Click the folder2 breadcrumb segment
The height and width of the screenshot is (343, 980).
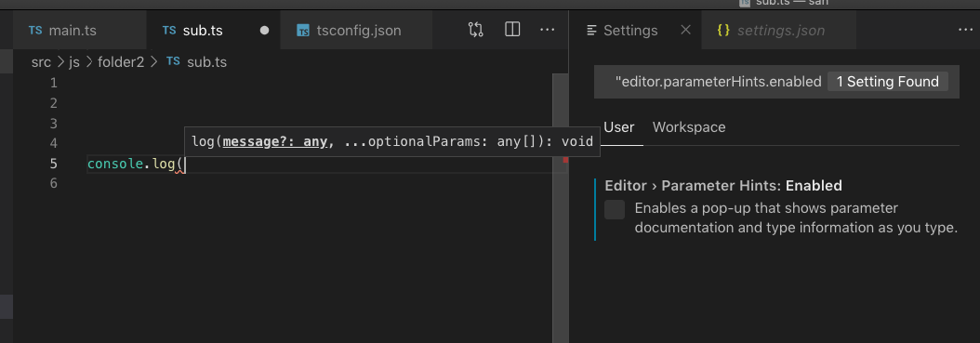click(121, 62)
